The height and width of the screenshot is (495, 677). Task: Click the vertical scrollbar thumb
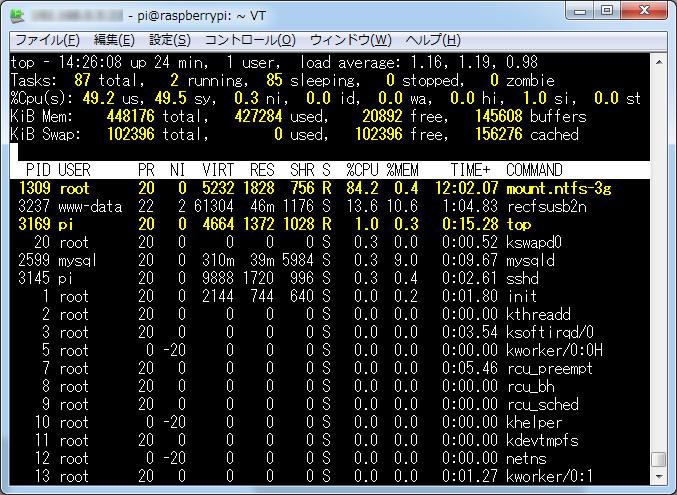[x=659, y=459]
